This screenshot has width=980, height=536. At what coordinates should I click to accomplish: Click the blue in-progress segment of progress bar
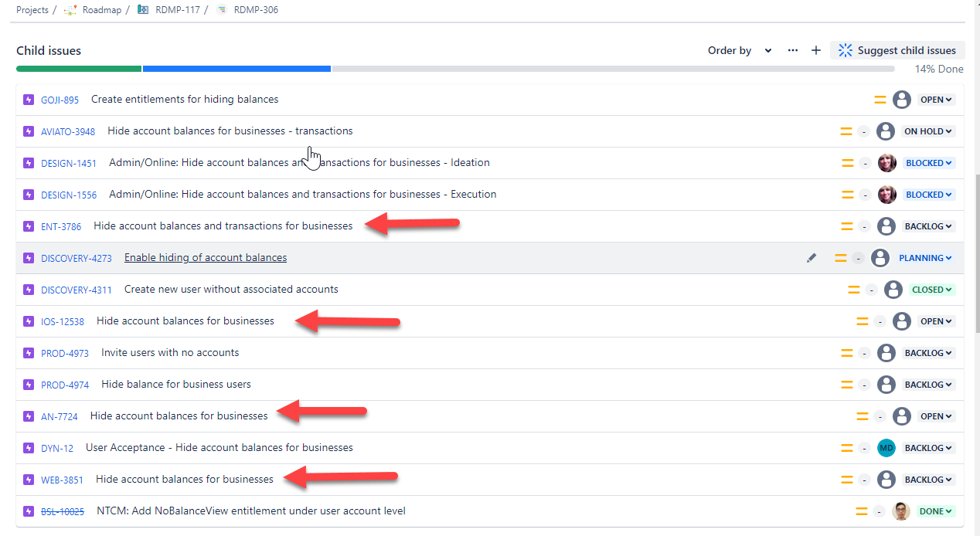click(236, 69)
